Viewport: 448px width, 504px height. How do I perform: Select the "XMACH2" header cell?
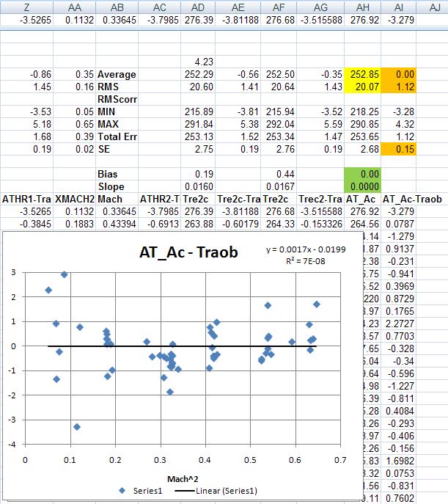coord(75,199)
